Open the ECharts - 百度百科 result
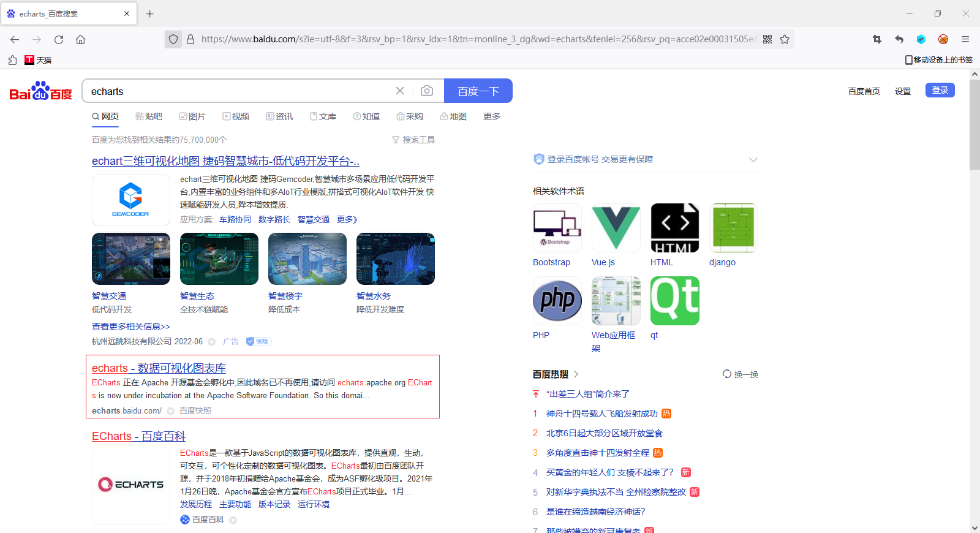This screenshot has height=533, width=980. tap(138, 436)
